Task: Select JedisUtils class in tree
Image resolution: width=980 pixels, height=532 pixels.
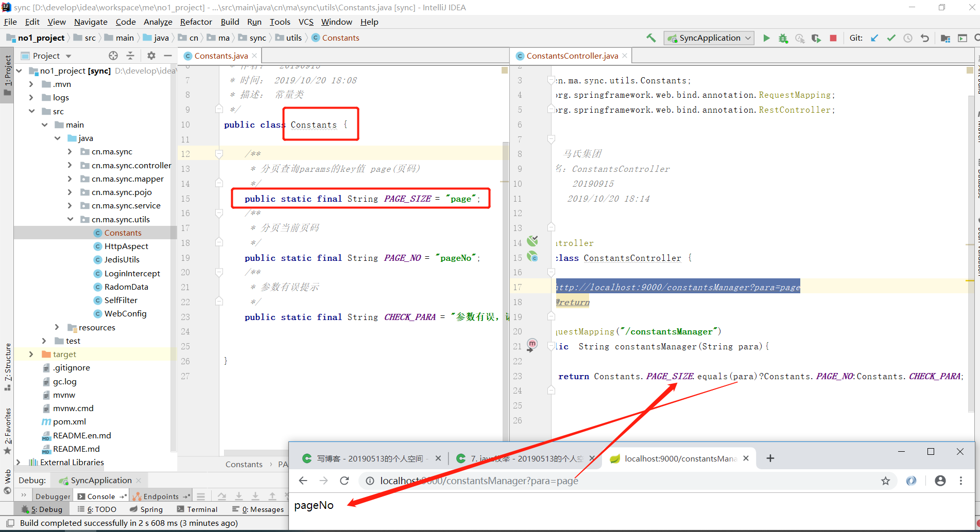Action: [122, 259]
